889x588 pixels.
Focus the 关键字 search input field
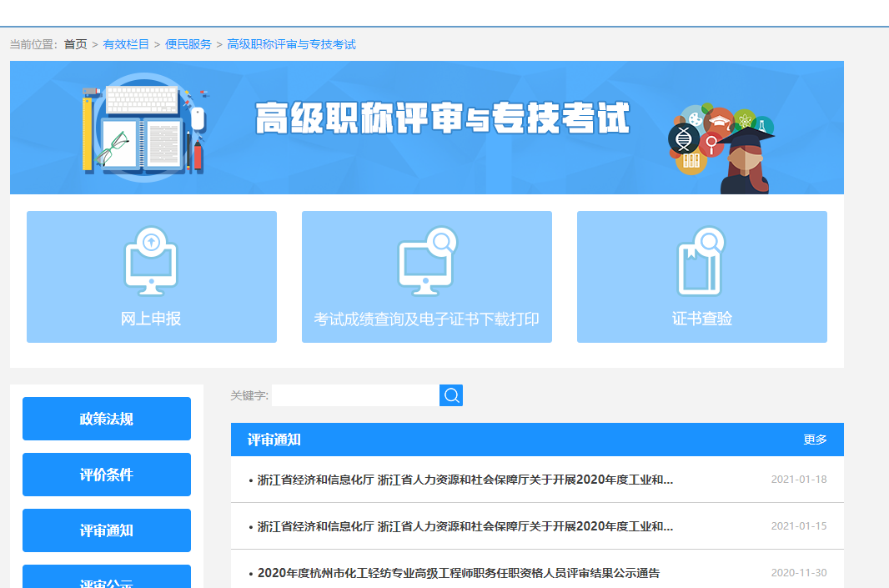coord(355,395)
